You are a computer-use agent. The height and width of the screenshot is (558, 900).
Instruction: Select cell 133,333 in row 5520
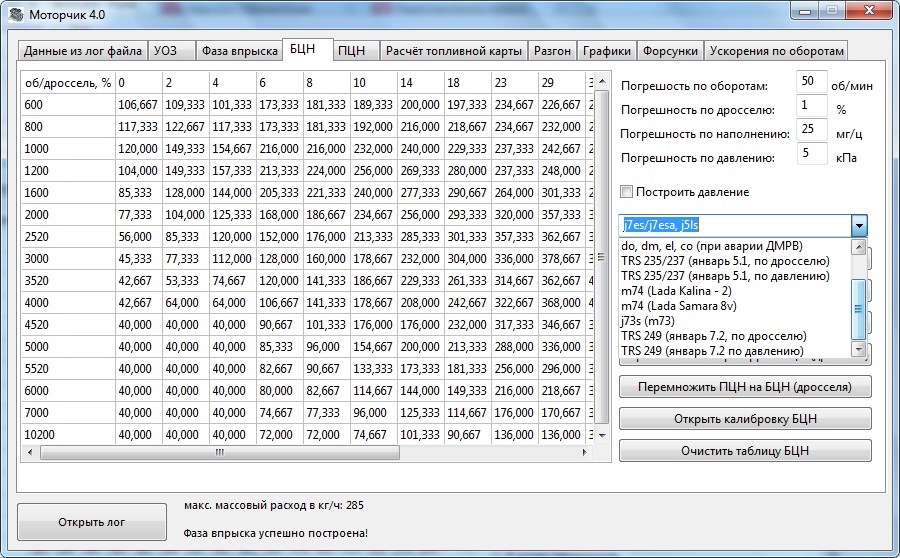pyautogui.click(x=373, y=369)
